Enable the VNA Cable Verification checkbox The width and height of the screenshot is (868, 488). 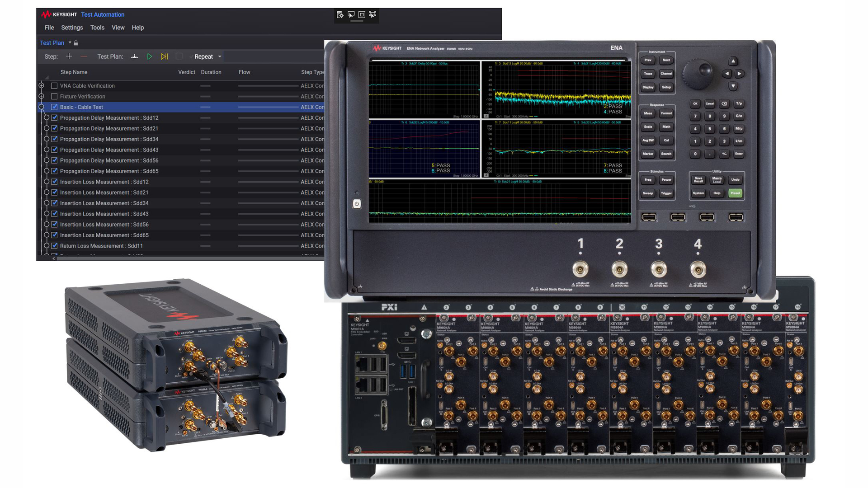pyautogui.click(x=54, y=86)
